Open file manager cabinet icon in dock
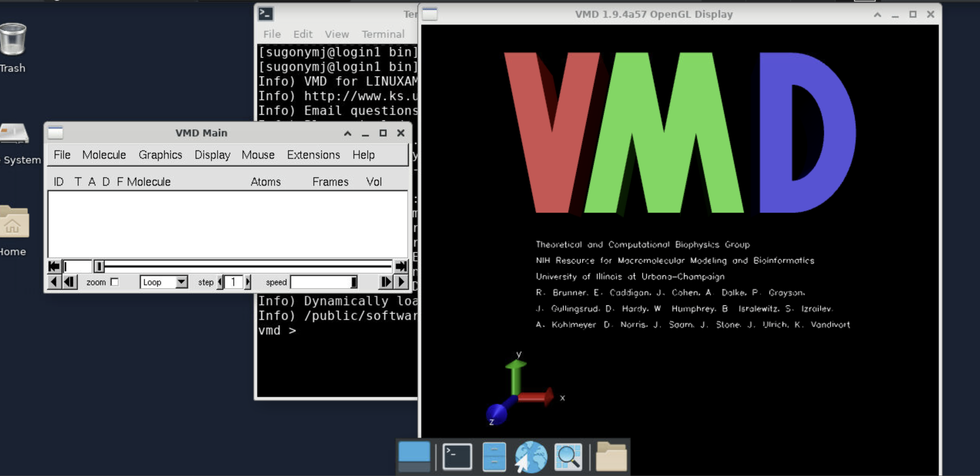980x476 pixels. coord(494,457)
